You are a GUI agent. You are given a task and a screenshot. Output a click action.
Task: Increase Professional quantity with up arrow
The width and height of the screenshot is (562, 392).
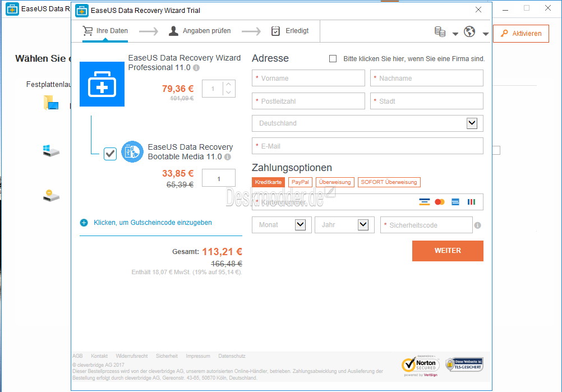pos(229,85)
